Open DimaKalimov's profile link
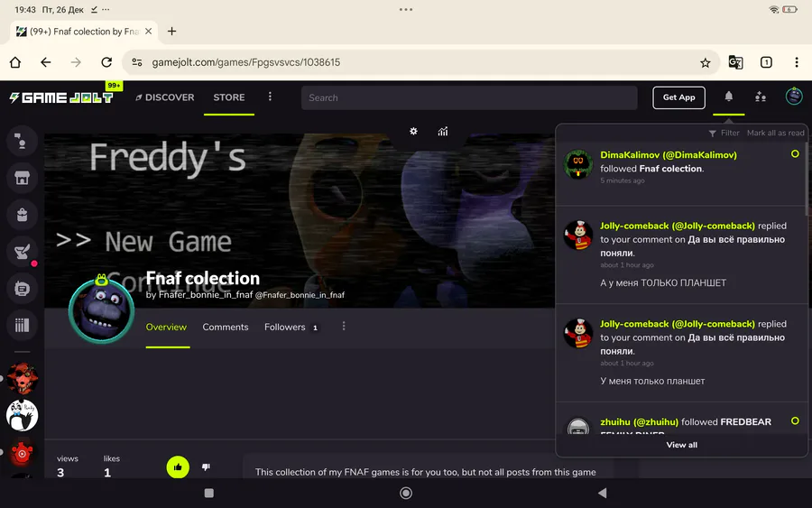The height and width of the screenshot is (508, 812). point(669,155)
